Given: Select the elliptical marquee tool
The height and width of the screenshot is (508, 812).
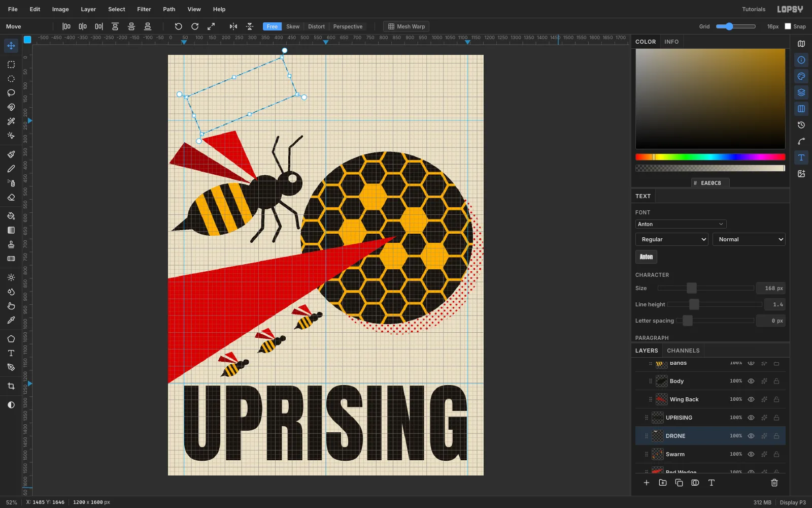Looking at the screenshot, I should coord(11,79).
